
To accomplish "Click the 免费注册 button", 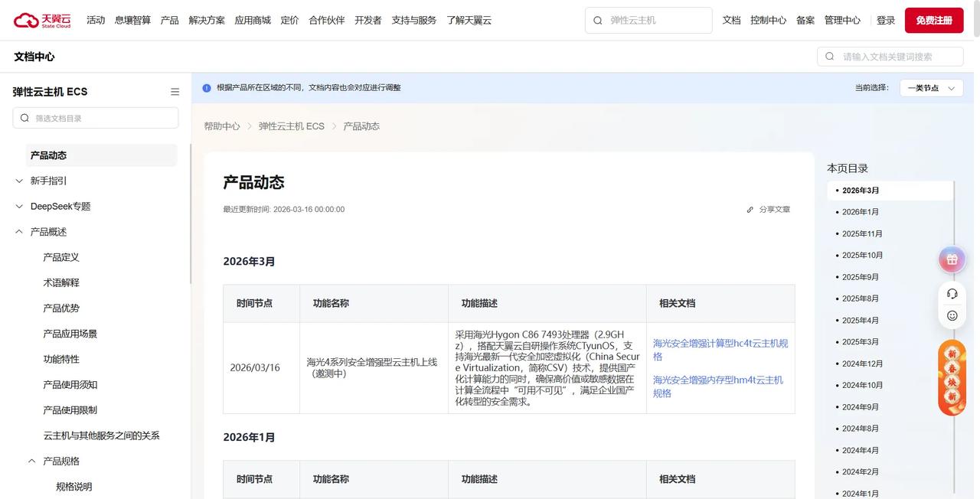I will click(x=934, y=20).
